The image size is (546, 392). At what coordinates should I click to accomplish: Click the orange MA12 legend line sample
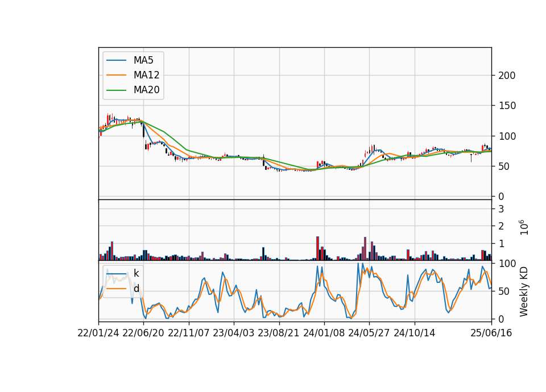pyautogui.click(x=116, y=75)
